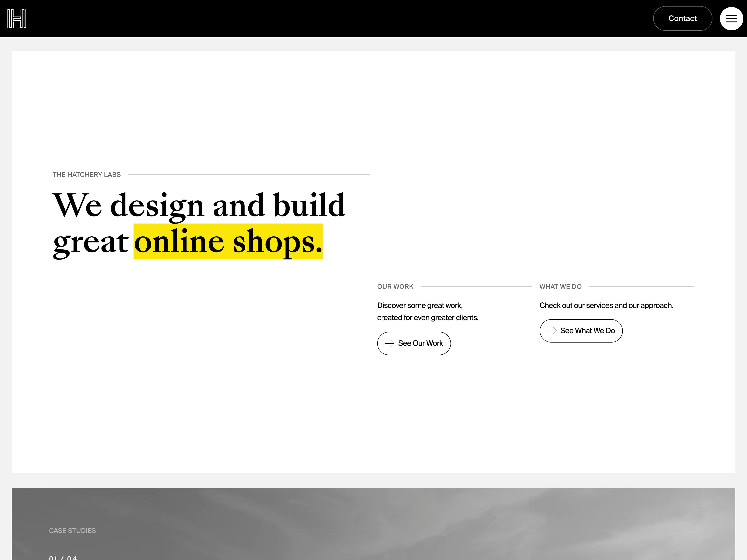Open the hamburger menu
Screen dimensions: 747x560
point(731,19)
